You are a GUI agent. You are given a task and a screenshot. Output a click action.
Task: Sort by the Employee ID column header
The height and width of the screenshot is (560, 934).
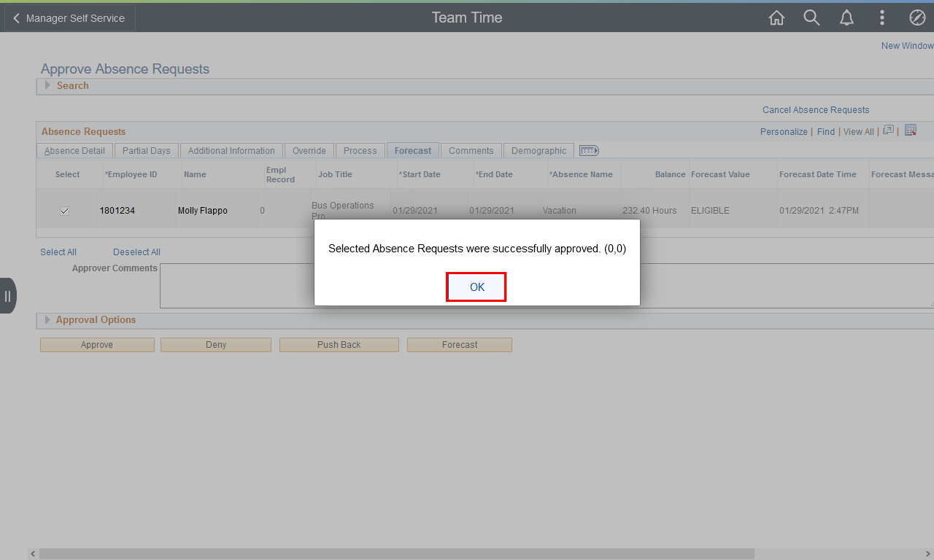[x=131, y=175]
